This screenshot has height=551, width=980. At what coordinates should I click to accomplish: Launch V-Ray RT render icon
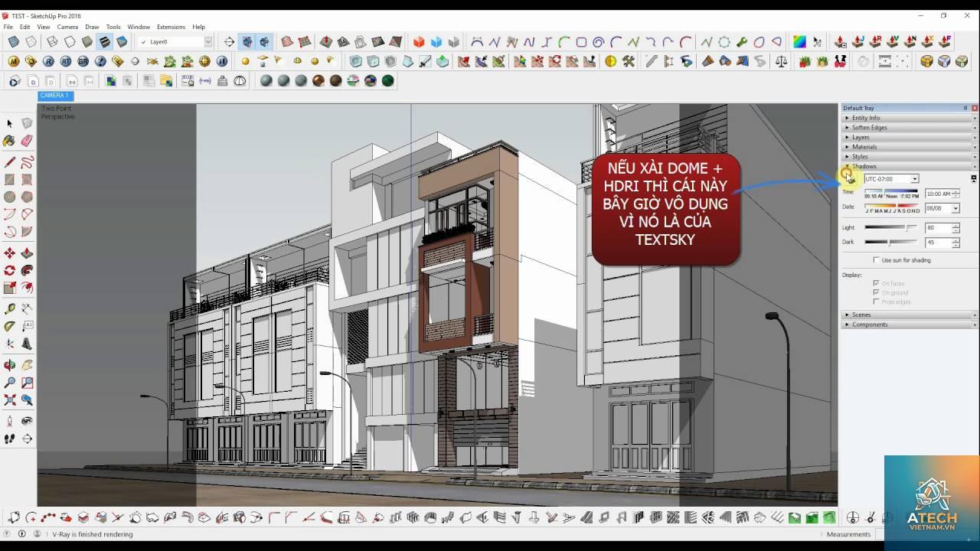(66, 61)
